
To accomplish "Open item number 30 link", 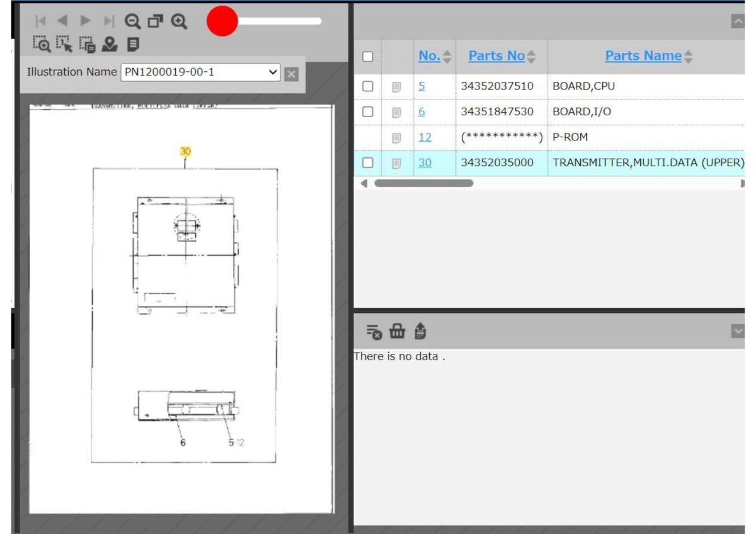I will 425,163.
